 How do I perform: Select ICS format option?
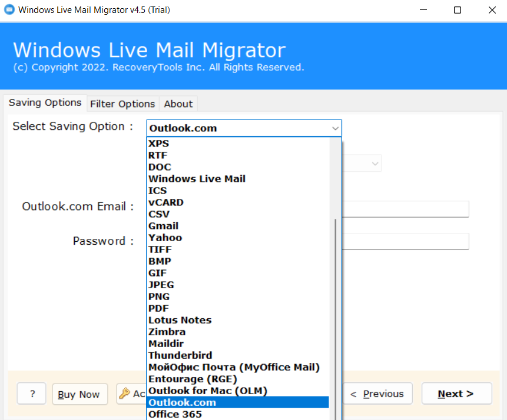(238, 191)
